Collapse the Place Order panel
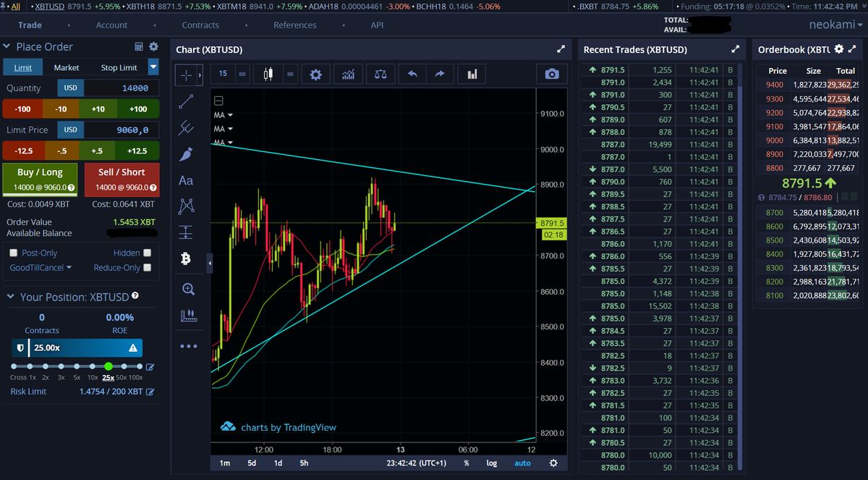Screen dimensions: 868x480 click(x=7, y=46)
